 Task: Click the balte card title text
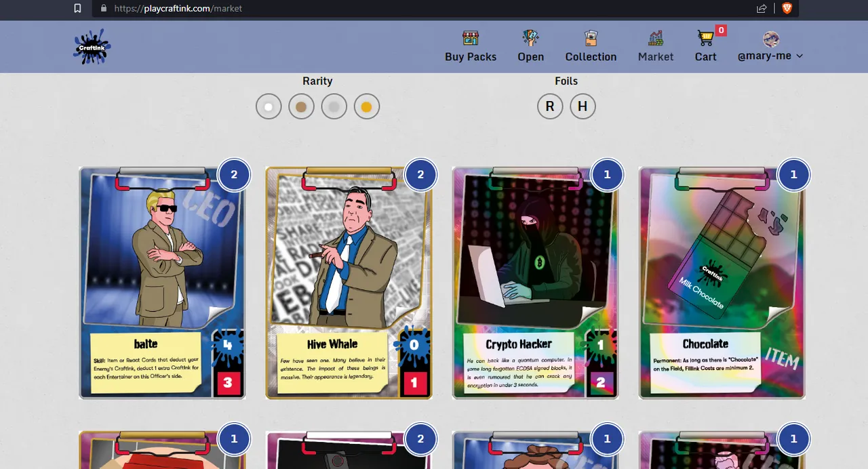(146, 344)
